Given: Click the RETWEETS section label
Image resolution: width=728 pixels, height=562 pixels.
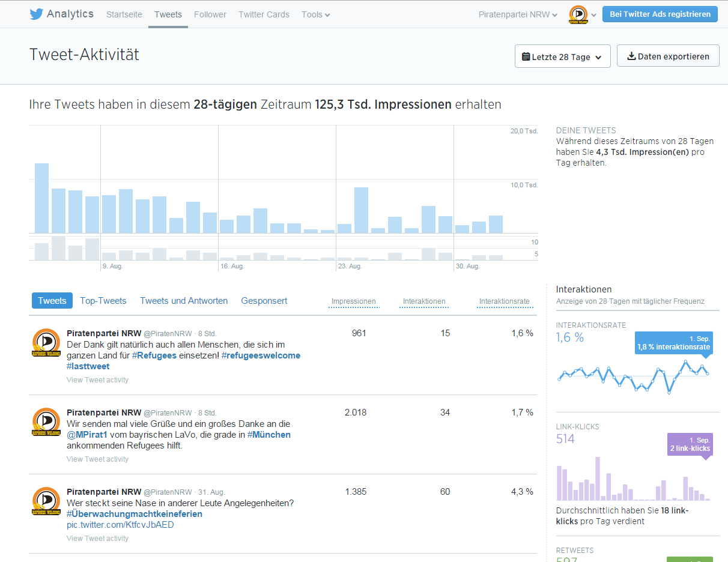Looking at the screenshot, I should [x=575, y=551].
